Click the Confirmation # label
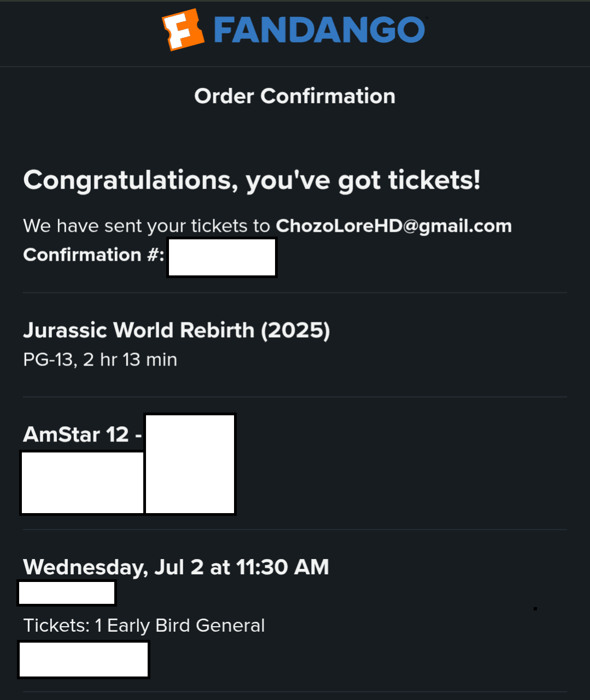This screenshot has height=700, width=590. pos(94,255)
